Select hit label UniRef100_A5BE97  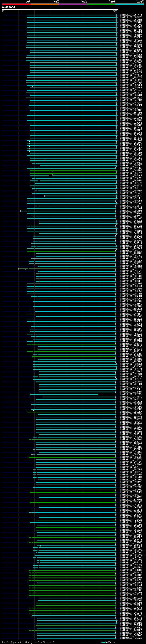click(131, 35)
